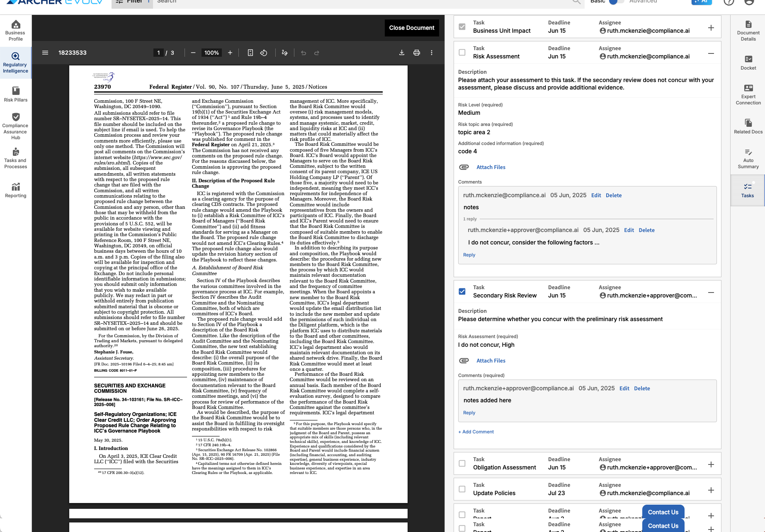Image resolution: width=765 pixels, height=532 pixels.
Task: Check the Risk Assessment task checkbox
Action: click(462, 53)
